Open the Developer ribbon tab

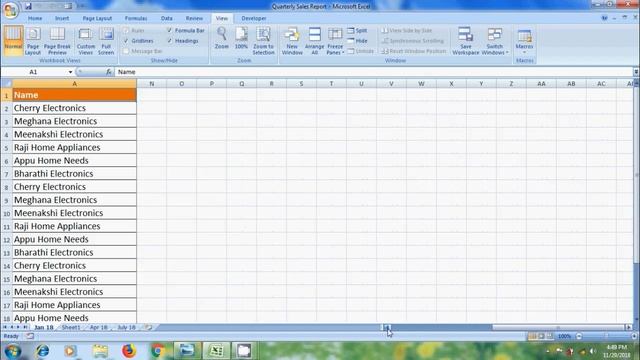click(x=253, y=18)
